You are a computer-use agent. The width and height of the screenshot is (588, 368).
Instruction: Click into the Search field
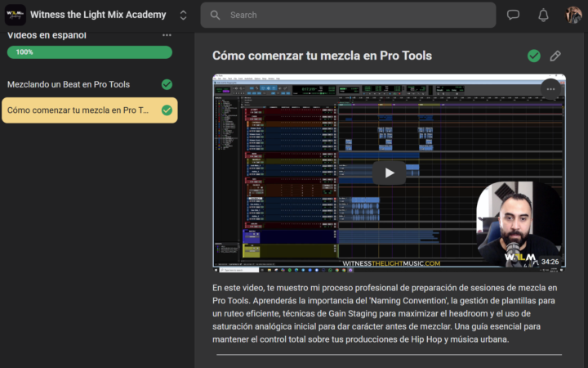coord(348,15)
